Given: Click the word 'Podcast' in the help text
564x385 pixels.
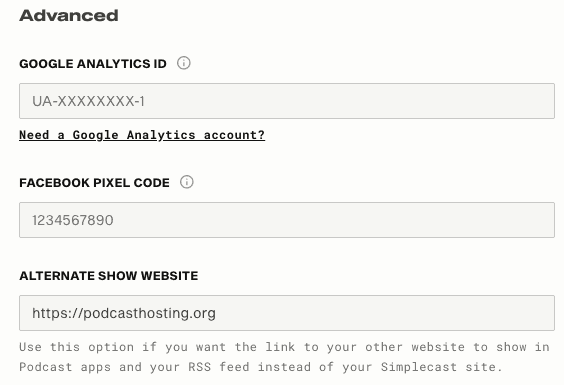Looking at the screenshot, I should tap(46, 367).
